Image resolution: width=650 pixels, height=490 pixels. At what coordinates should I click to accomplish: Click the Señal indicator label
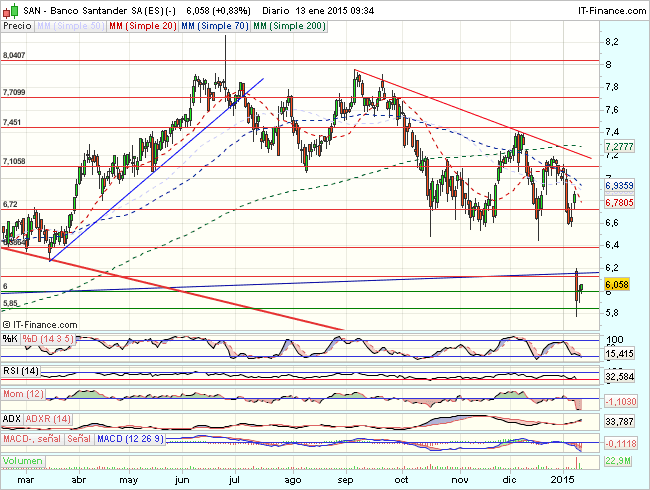(x=79, y=439)
